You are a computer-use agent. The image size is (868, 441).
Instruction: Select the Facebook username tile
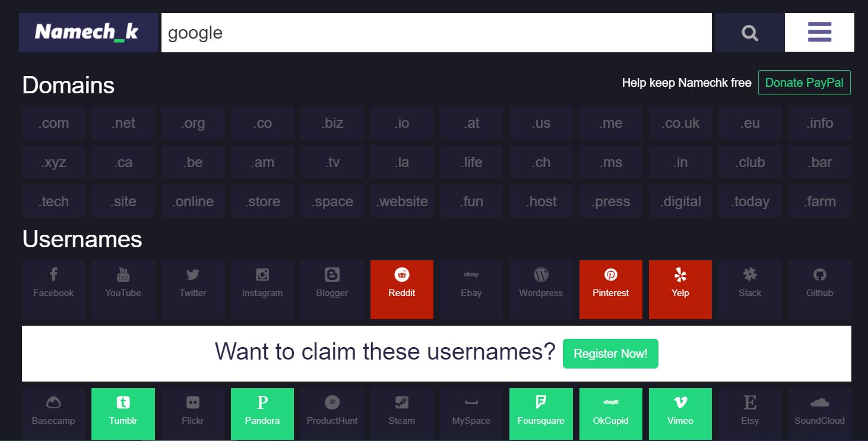pos(53,289)
